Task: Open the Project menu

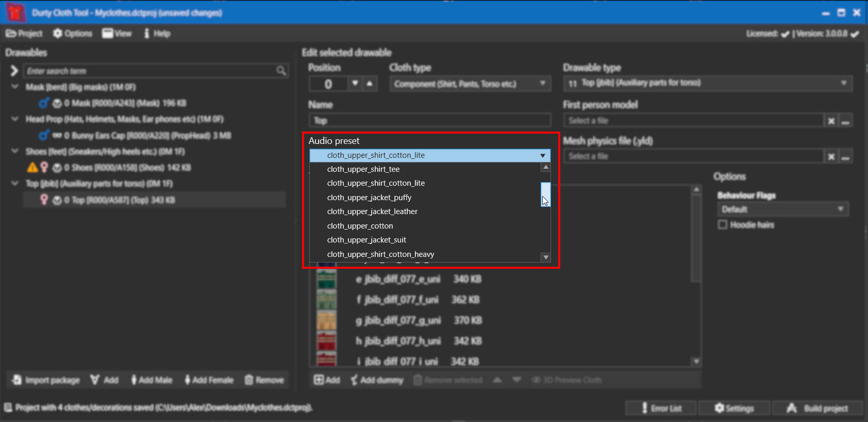Action: (24, 34)
